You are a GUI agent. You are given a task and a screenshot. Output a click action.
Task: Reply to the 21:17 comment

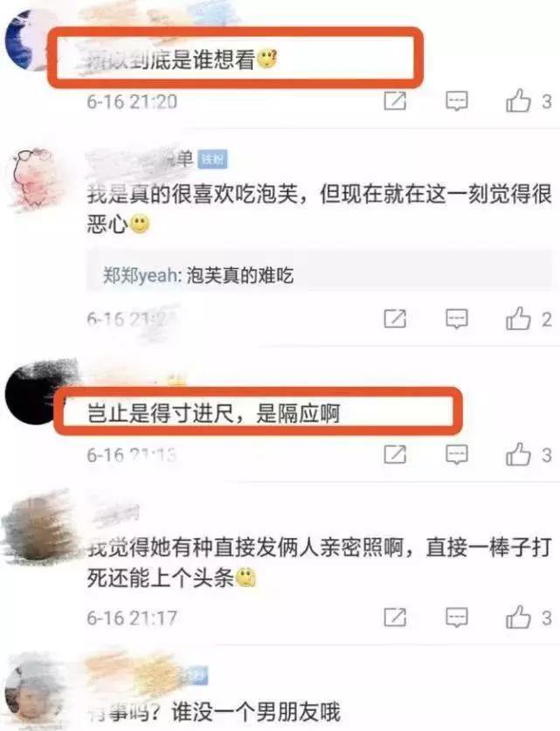click(457, 617)
